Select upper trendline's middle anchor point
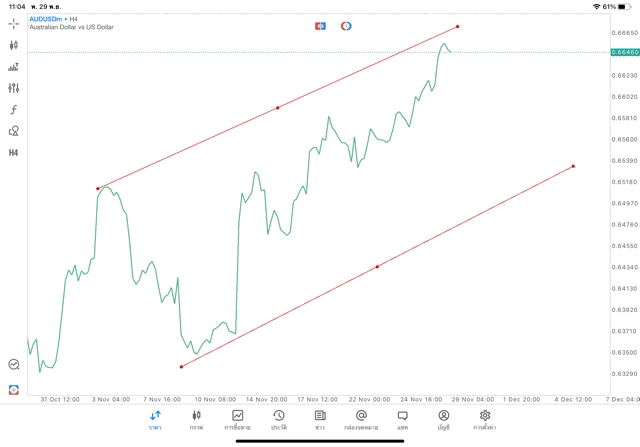This screenshot has width=640, height=447. click(x=277, y=107)
